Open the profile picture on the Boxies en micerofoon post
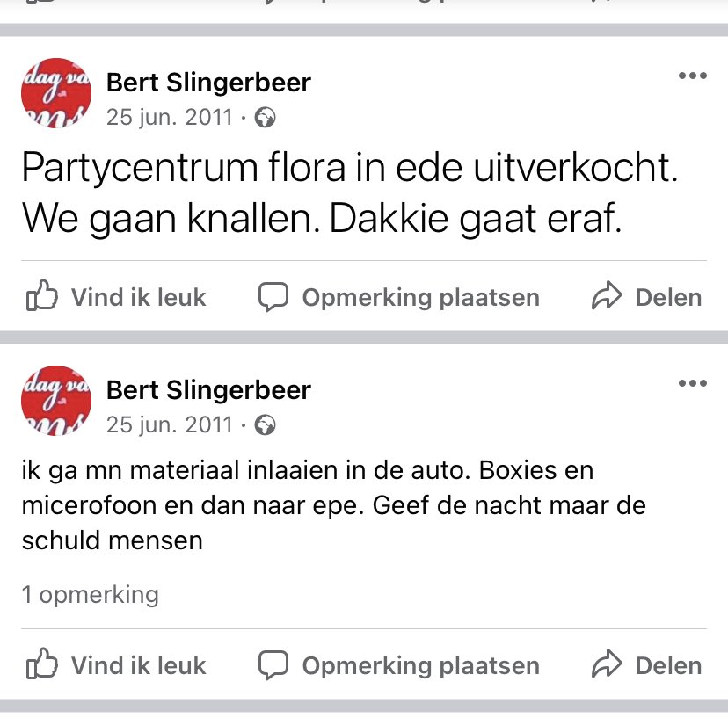Viewport: 728px width, 718px height. click(x=56, y=401)
